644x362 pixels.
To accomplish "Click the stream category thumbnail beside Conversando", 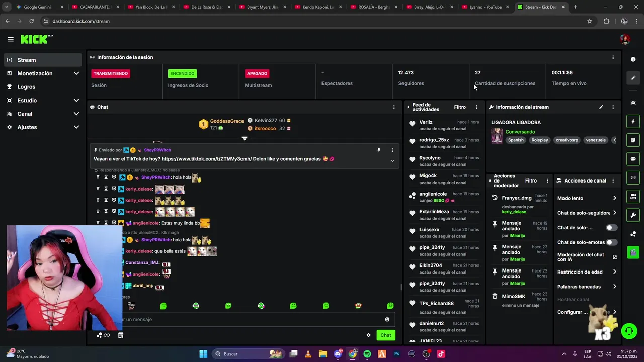I will coord(497,136).
